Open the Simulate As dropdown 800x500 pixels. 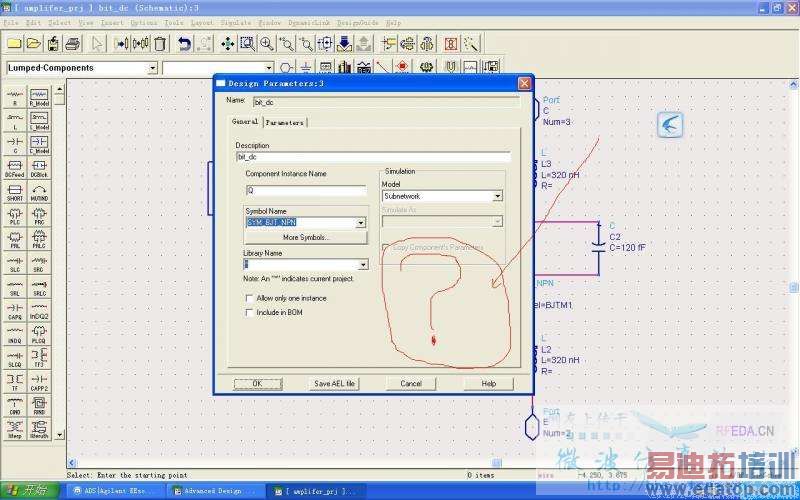[x=497, y=221]
